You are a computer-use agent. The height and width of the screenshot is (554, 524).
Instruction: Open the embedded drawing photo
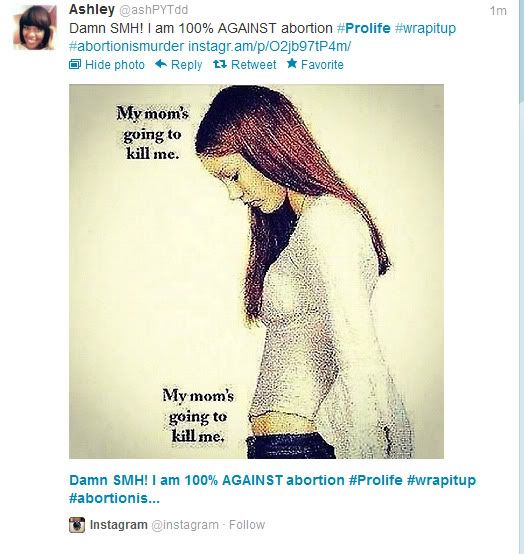pyautogui.click(x=256, y=271)
